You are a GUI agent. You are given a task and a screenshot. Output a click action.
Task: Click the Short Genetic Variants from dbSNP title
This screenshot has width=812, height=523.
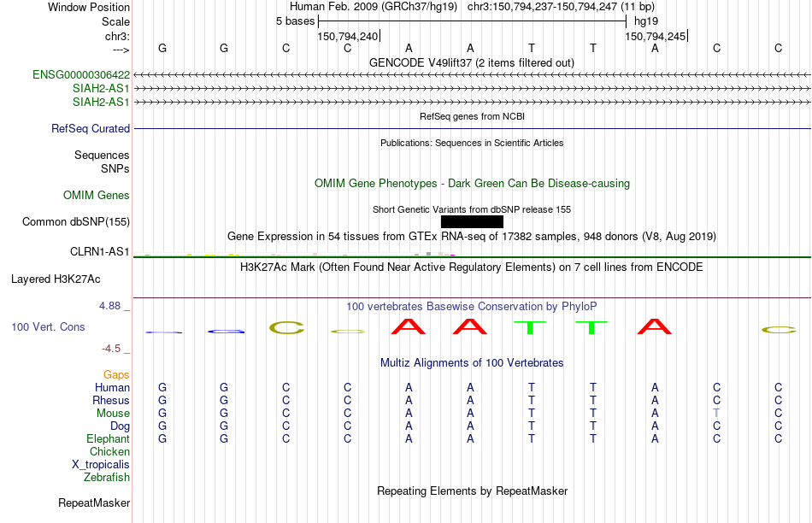(472, 209)
